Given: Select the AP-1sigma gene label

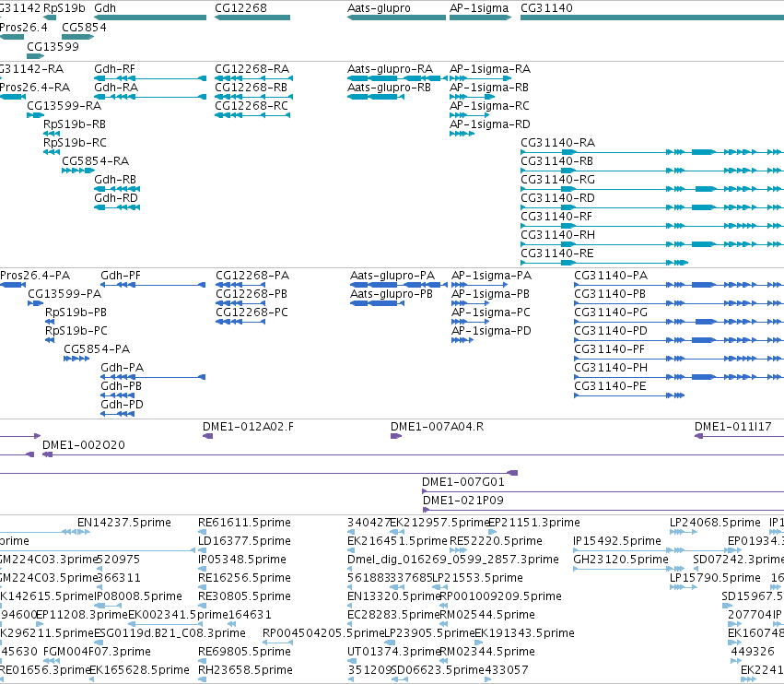Looking at the screenshot, I should pyautogui.click(x=479, y=8).
